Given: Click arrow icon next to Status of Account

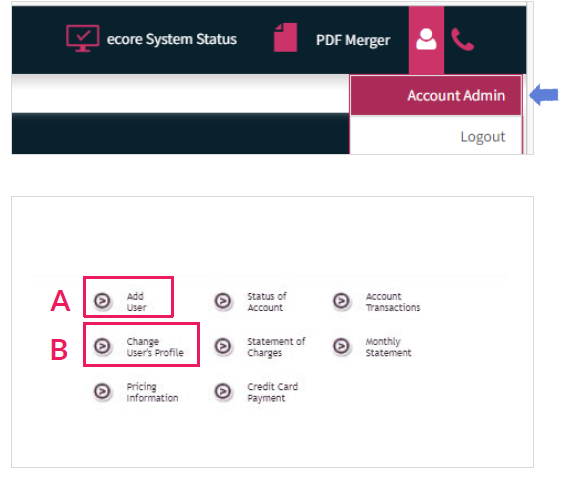Looking at the screenshot, I should coord(223,301).
